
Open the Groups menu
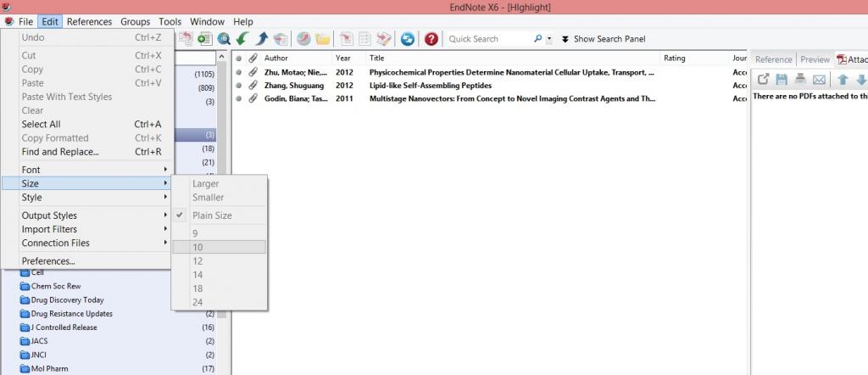coord(135,21)
